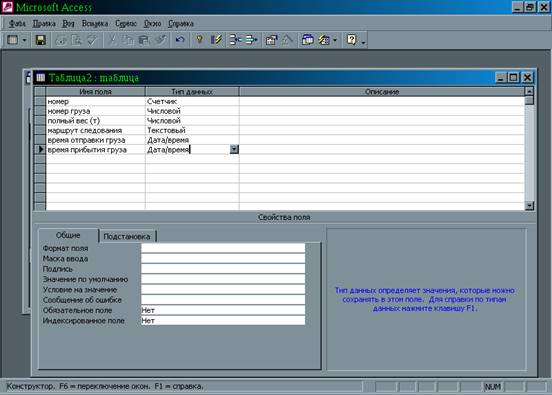Select the row selector for маршрут следования
Image resolution: width=552 pixels, height=395 pixels.
(x=40, y=130)
